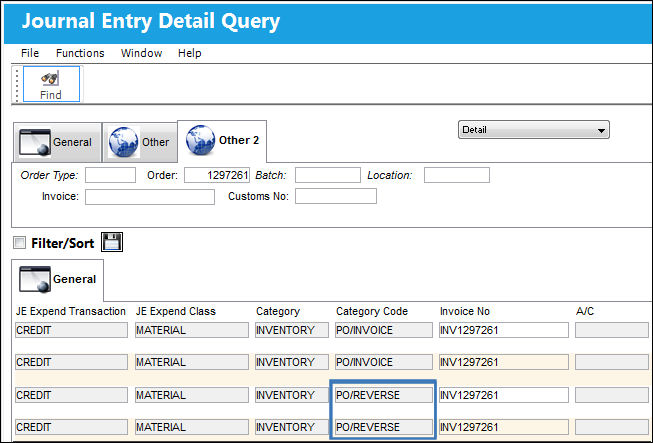
Task: Click first PO/INVOICE category code cell
Action: click(384, 330)
